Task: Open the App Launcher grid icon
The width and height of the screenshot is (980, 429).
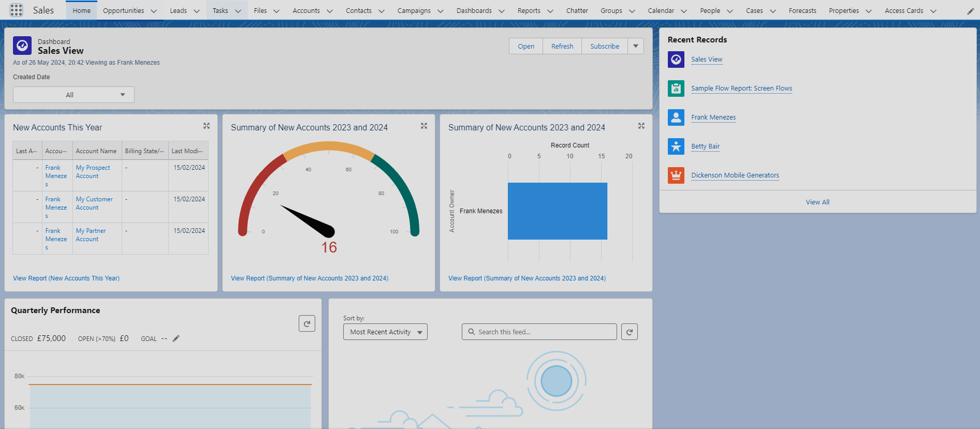Action: (x=17, y=10)
